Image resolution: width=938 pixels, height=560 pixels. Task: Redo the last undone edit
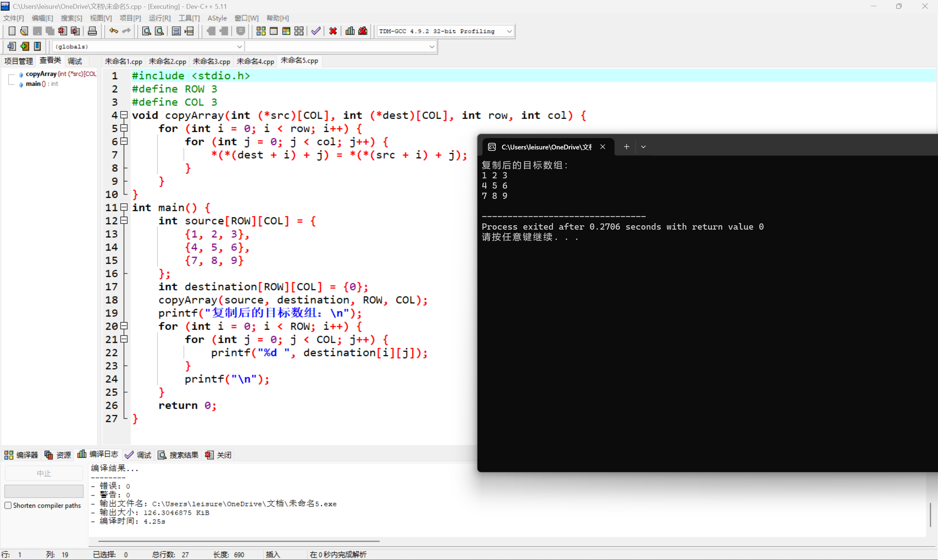[126, 31]
